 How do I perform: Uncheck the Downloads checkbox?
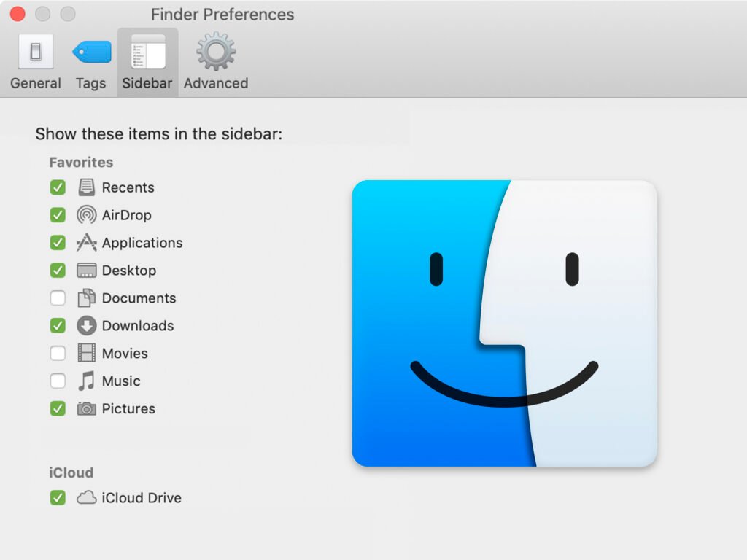click(x=58, y=326)
